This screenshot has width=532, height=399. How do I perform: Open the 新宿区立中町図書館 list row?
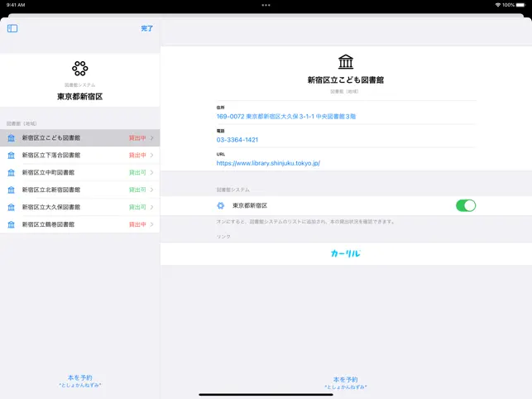pos(79,172)
